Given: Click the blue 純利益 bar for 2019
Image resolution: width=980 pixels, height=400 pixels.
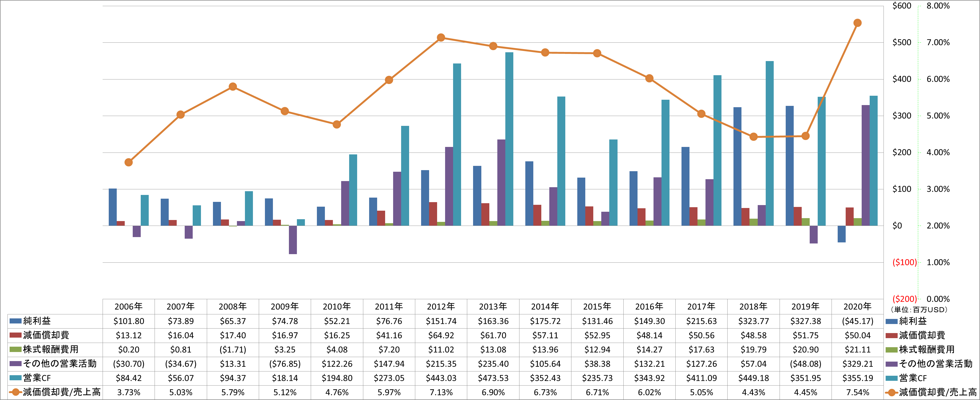Looking at the screenshot, I should (789, 166).
